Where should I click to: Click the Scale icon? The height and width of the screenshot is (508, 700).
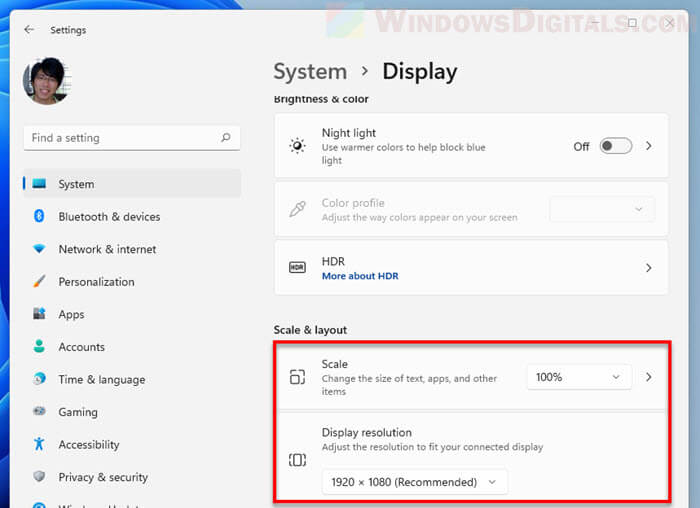[x=297, y=377]
